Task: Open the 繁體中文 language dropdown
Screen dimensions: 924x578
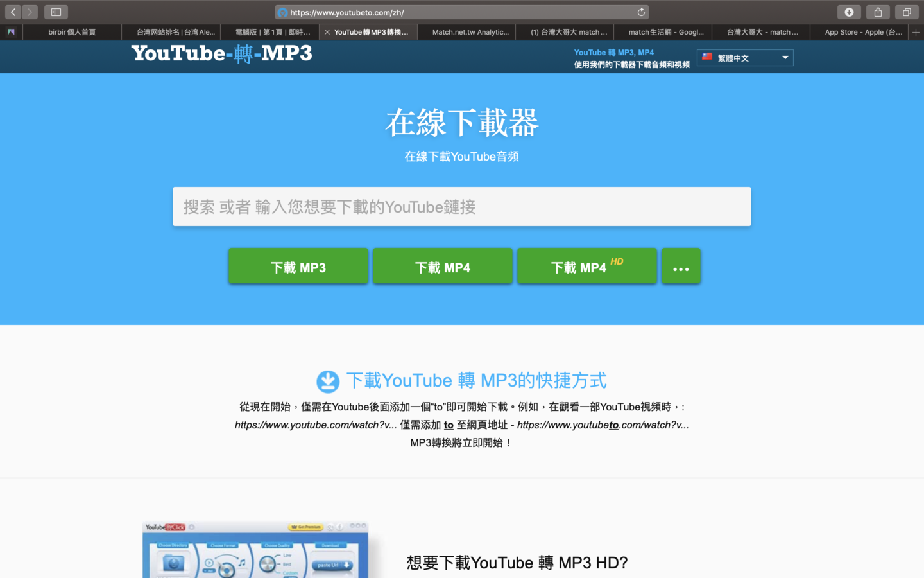Action: coord(745,58)
